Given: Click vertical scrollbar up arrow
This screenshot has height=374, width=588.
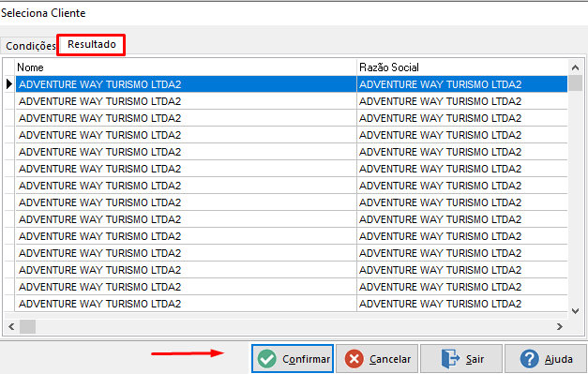Looking at the screenshot, I should coord(575,67).
